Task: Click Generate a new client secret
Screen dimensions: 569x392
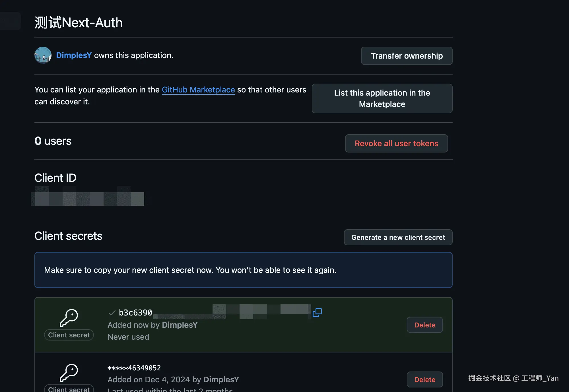Action: tap(398, 237)
